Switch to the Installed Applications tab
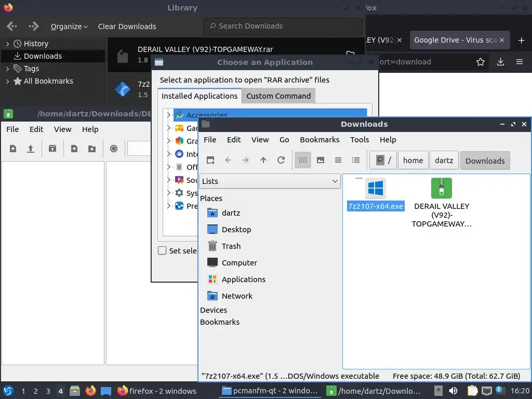Viewport: 532px width, 399px height. (199, 96)
